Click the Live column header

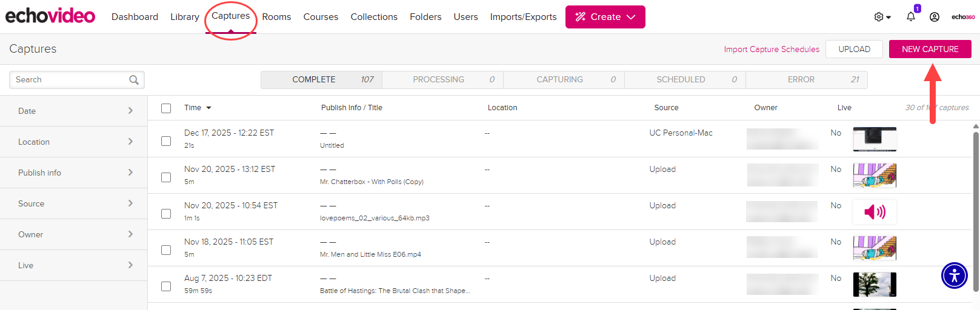click(844, 108)
